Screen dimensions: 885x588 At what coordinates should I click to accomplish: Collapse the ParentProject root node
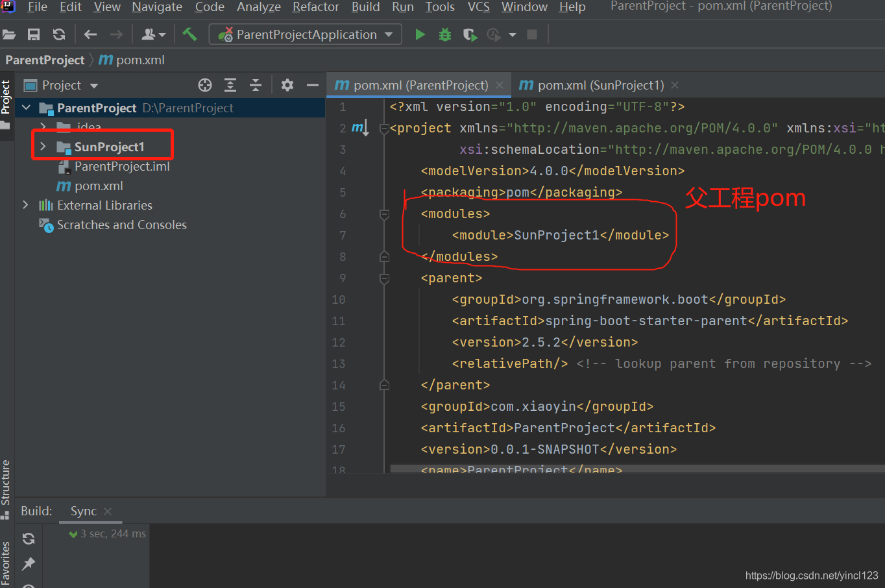tap(26, 108)
